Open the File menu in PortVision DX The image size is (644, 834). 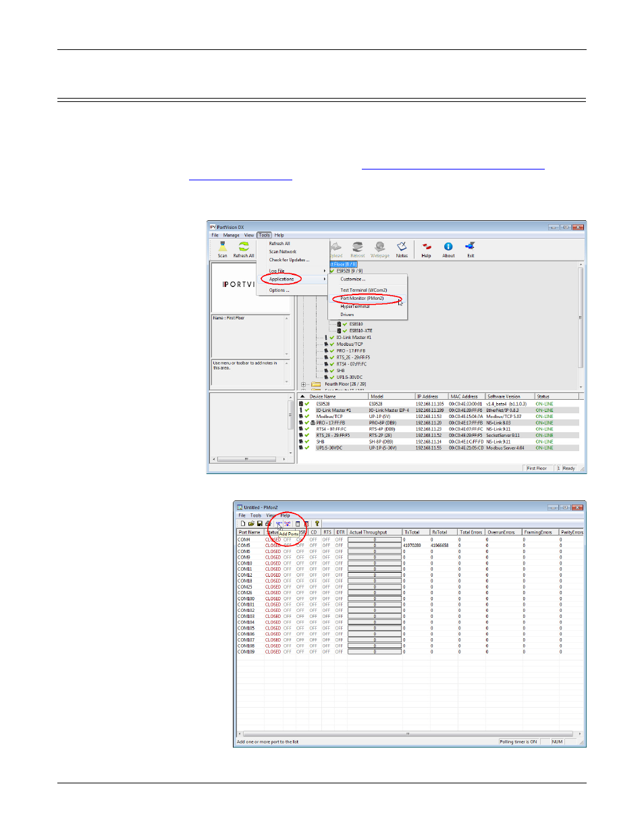(x=215, y=235)
